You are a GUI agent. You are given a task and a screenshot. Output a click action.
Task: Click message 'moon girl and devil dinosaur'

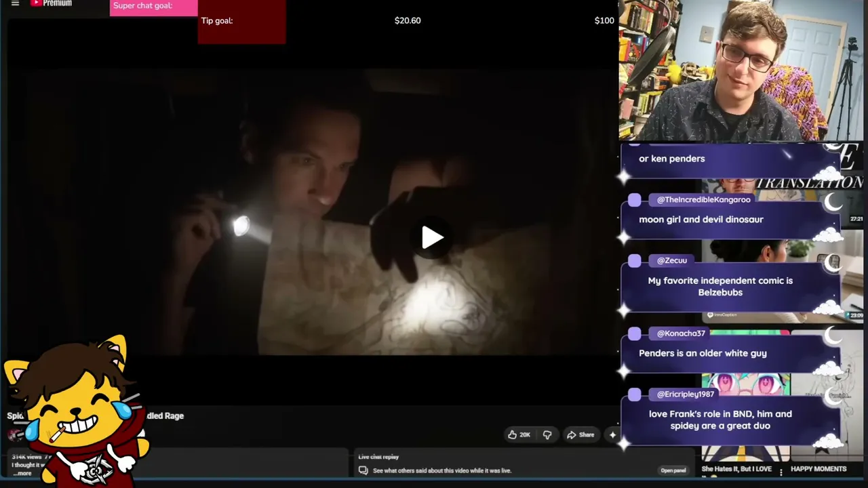701,220
